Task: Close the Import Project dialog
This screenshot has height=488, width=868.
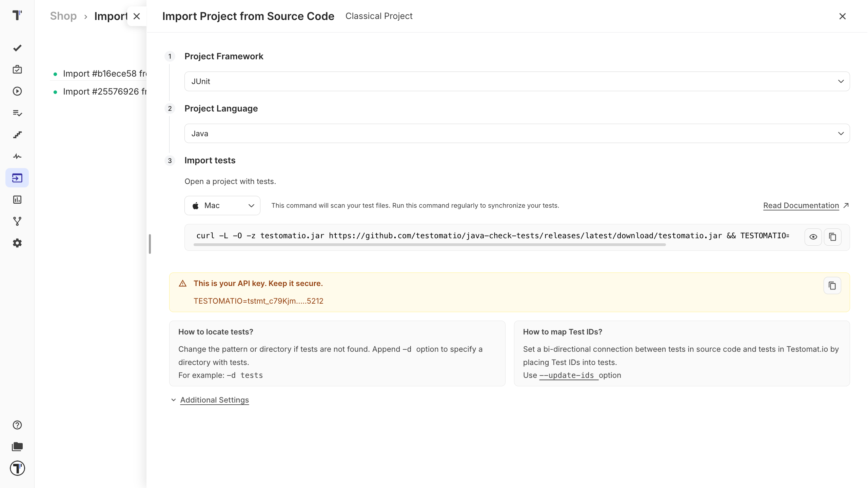Action: tap(842, 16)
